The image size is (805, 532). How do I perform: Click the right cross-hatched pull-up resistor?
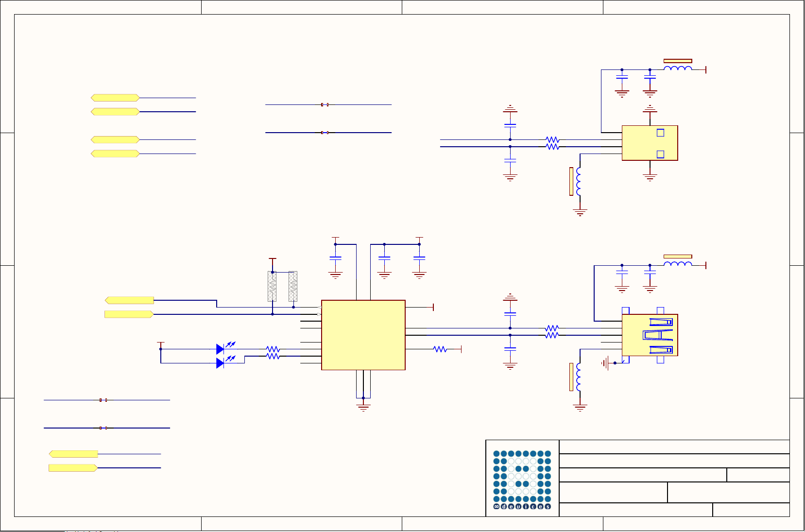293,286
